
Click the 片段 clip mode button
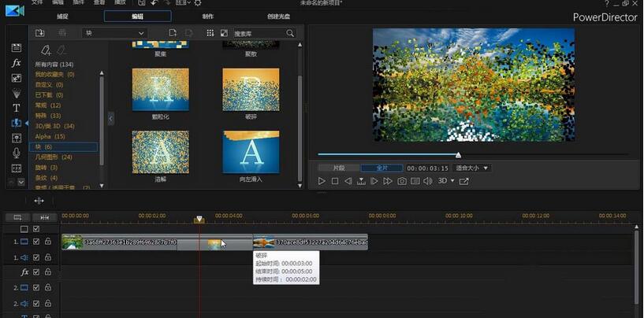[x=338, y=168]
